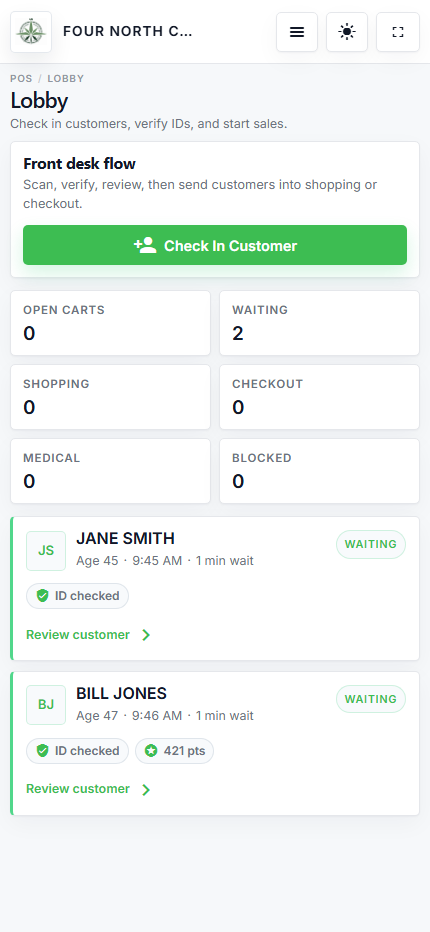
Task: Click the Check In Customer button
Action: tap(215, 245)
